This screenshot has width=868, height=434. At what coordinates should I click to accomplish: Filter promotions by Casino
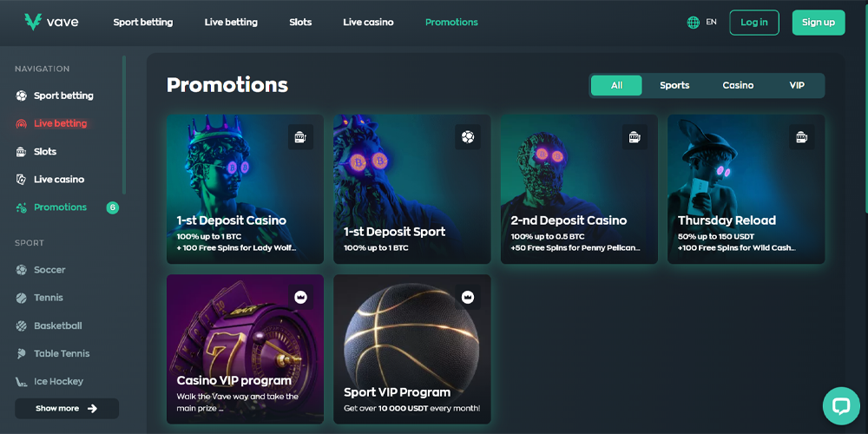[738, 85]
